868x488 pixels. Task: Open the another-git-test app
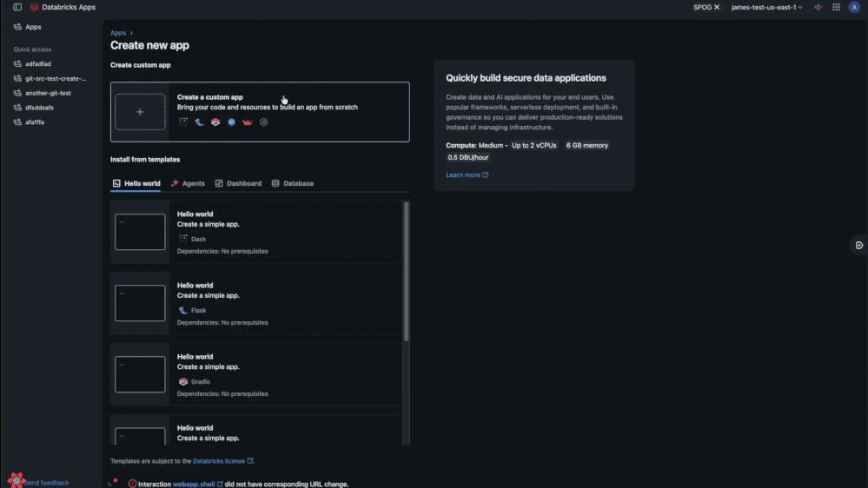[x=48, y=93]
